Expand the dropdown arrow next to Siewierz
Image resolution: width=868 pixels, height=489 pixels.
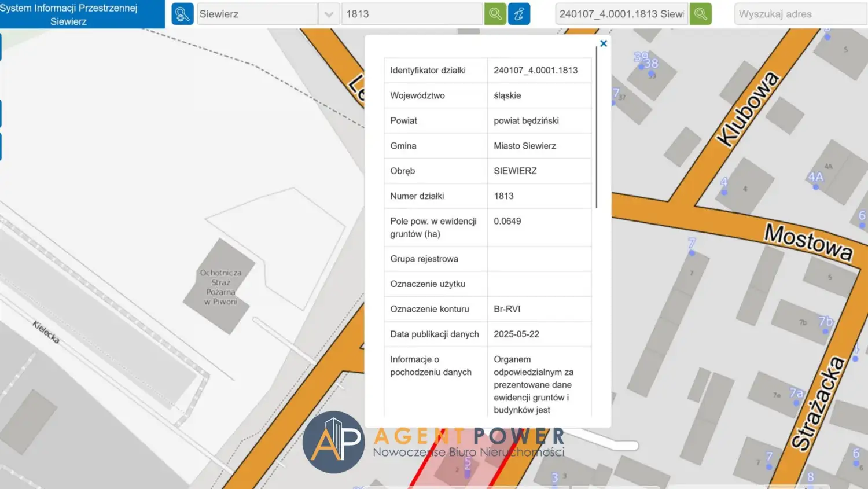(329, 14)
